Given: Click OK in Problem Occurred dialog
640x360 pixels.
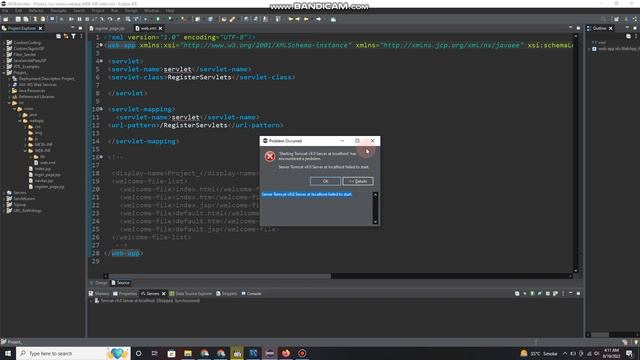Looking at the screenshot, I should [325, 181].
